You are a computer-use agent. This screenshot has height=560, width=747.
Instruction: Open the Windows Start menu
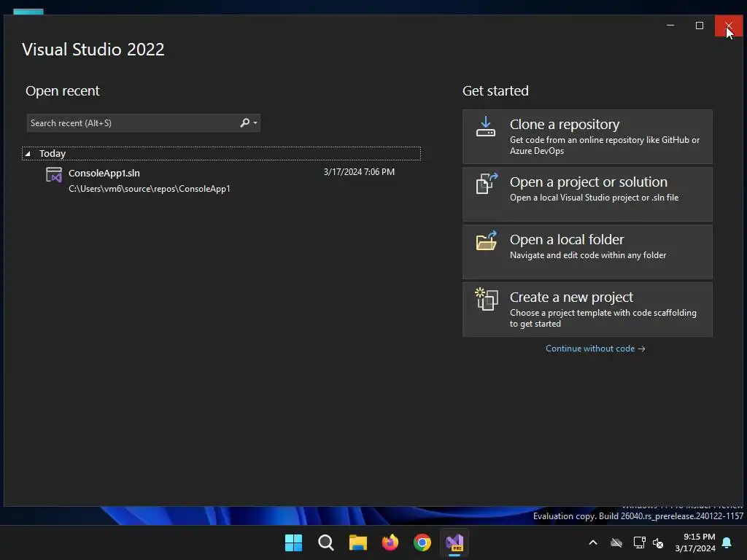click(293, 542)
